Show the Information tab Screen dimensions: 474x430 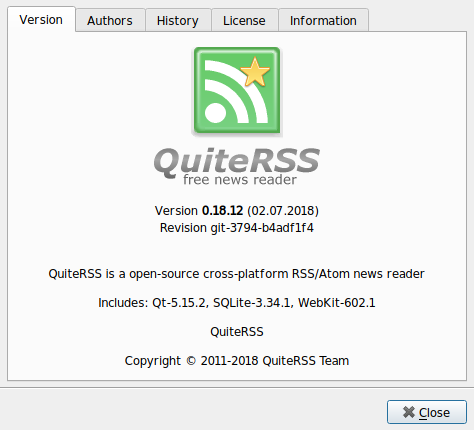click(323, 20)
